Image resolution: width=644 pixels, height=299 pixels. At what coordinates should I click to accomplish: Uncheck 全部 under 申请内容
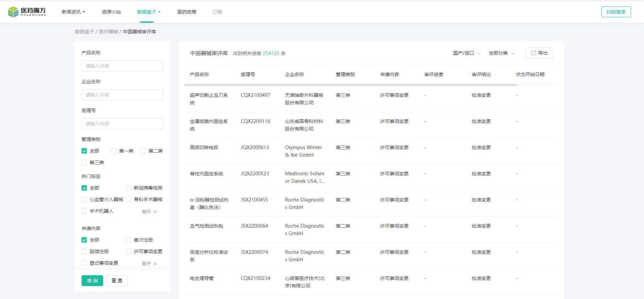(84, 240)
